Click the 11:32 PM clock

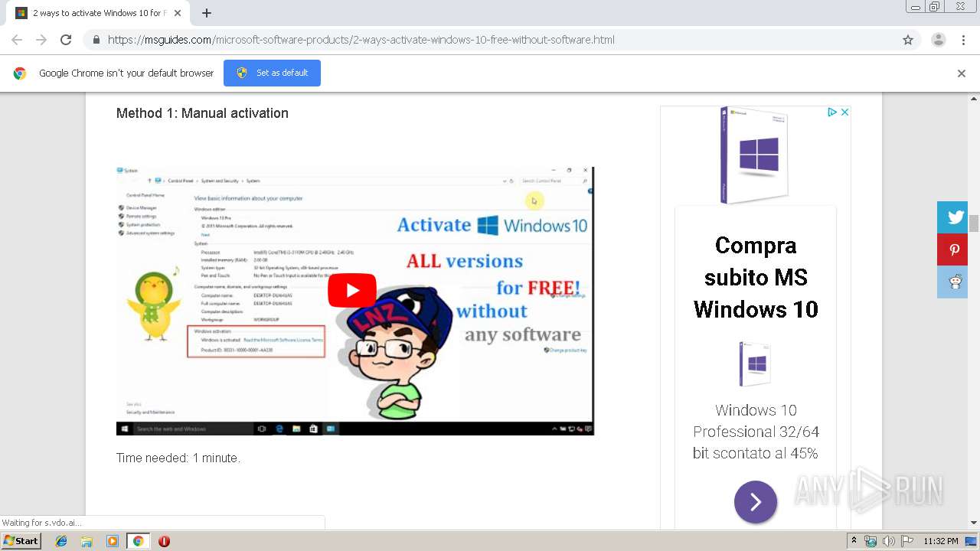[x=941, y=541]
